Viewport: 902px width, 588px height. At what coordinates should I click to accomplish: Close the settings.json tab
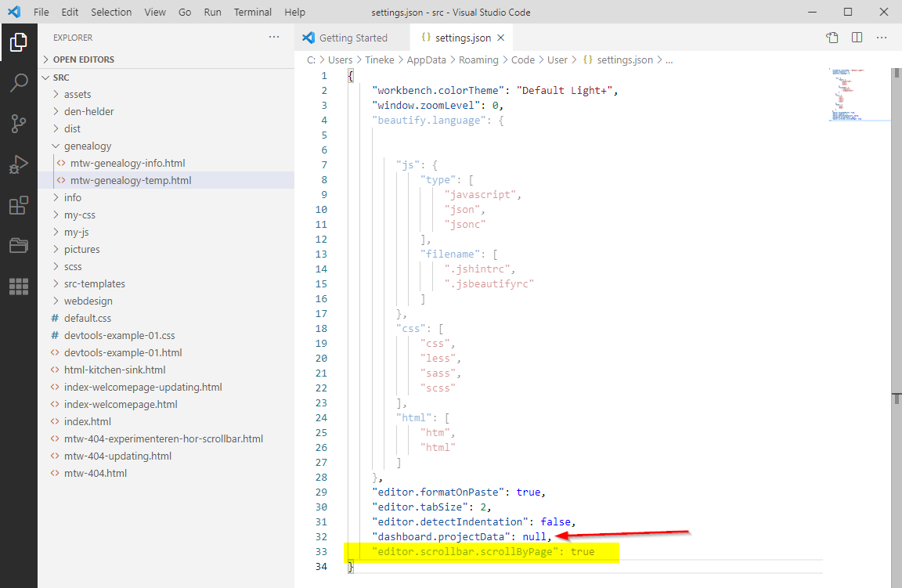pyautogui.click(x=500, y=38)
